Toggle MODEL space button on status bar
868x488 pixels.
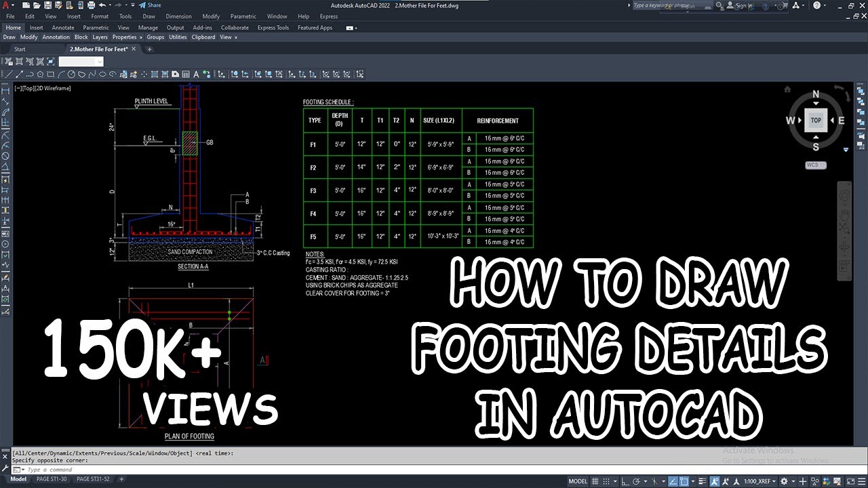tap(578, 481)
